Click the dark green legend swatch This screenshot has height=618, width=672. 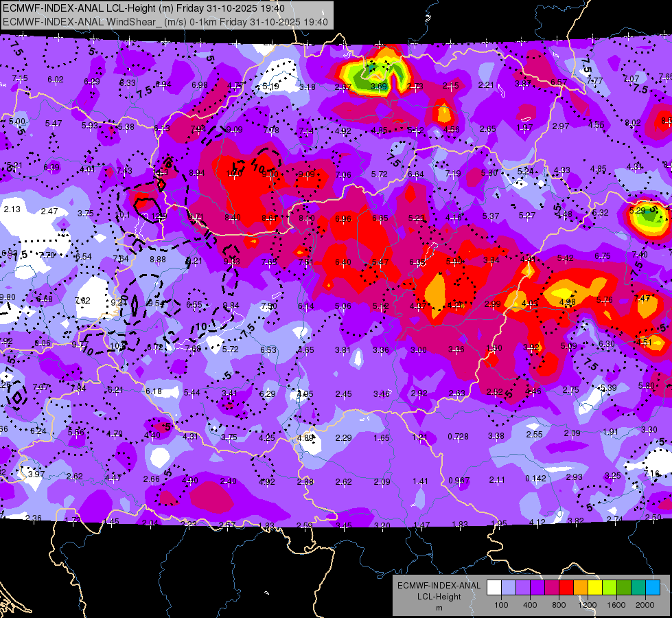pos(624,588)
